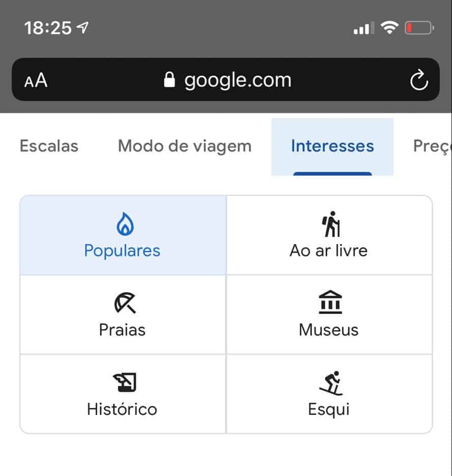The height and width of the screenshot is (476, 452).
Task: Select the Populares label
Action: click(x=122, y=251)
